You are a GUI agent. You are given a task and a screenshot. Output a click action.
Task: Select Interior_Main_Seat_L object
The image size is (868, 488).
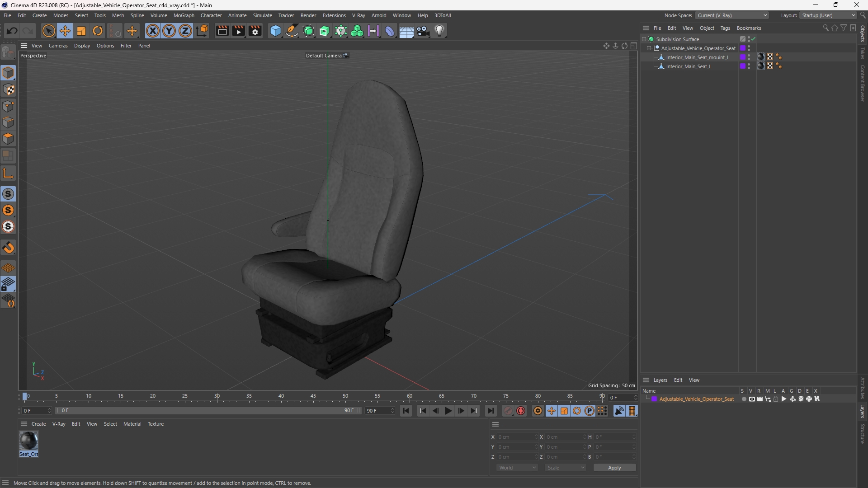point(689,66)
